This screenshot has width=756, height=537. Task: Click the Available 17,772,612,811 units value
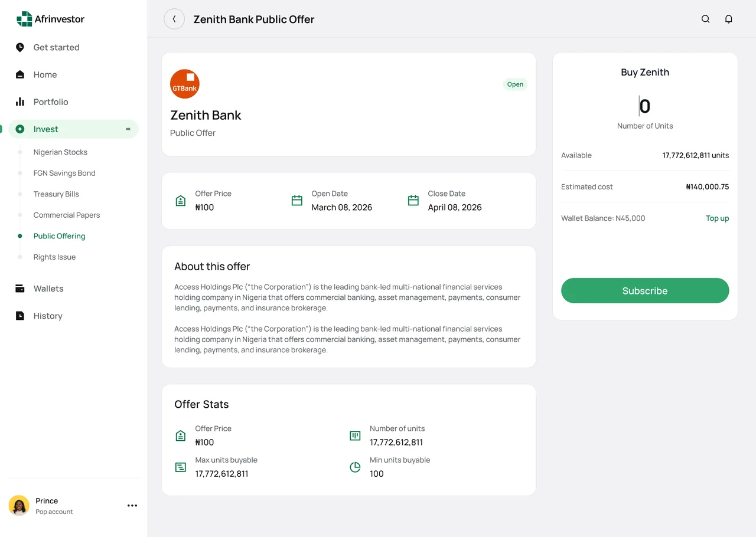(x=696, y=155)
